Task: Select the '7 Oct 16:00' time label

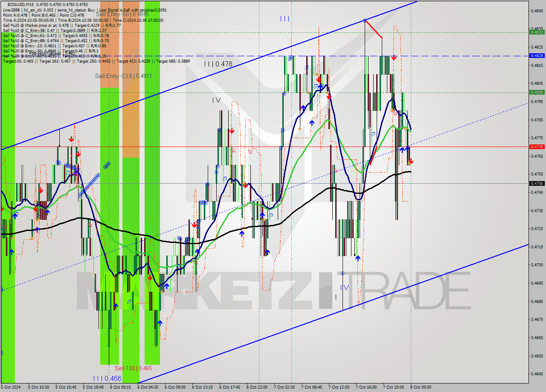Action: click(x=366, y=387)
